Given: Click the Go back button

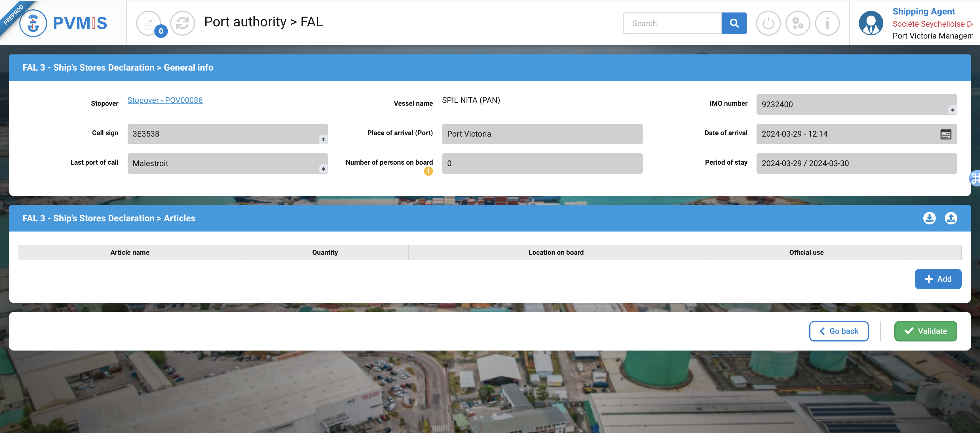Looking at the screenshot, I should point(839,331).
